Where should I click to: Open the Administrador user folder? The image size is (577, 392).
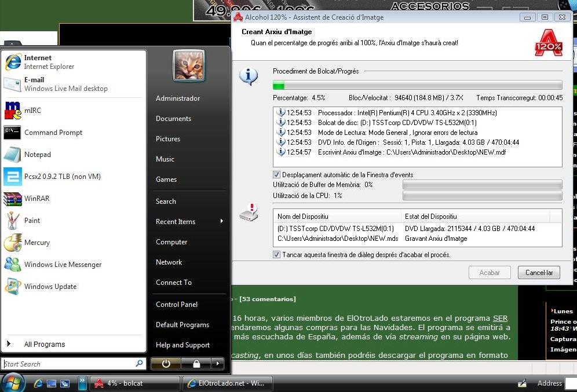pyautogui.click(x=189, y=98)
